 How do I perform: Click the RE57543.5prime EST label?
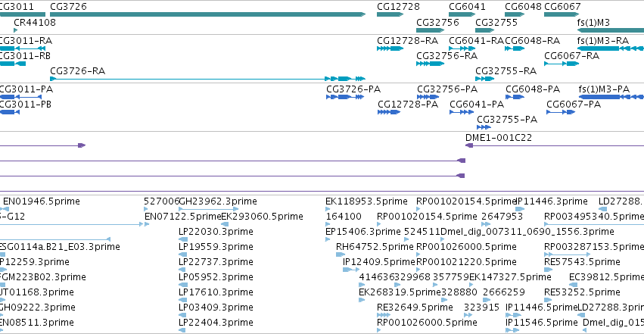(582, 262)
